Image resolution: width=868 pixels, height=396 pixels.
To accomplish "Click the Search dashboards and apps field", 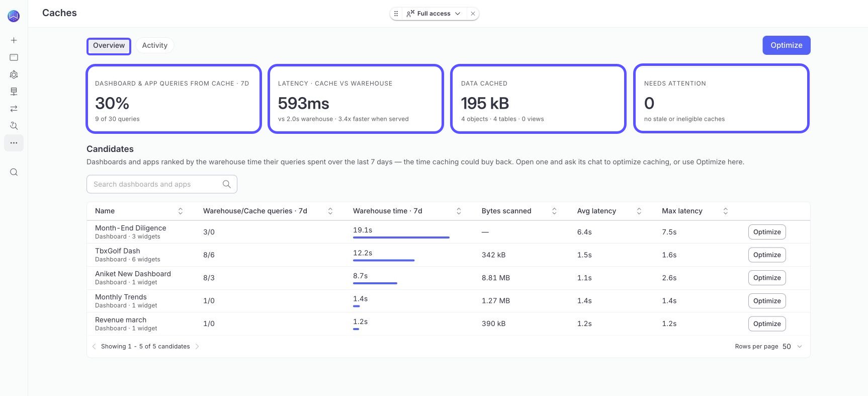I will tap(161, 184).
